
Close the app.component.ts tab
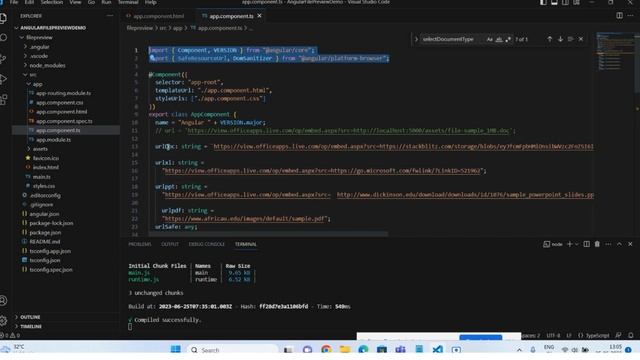pos(259,16)
